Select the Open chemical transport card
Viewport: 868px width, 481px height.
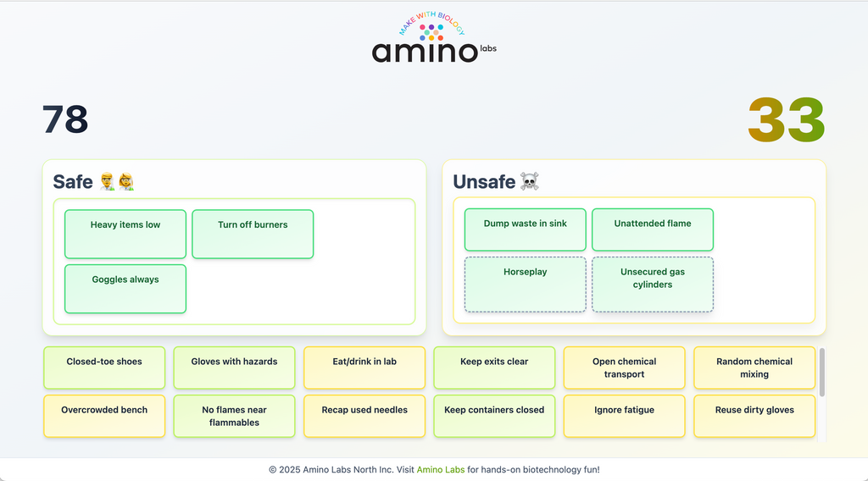[625, 368]
